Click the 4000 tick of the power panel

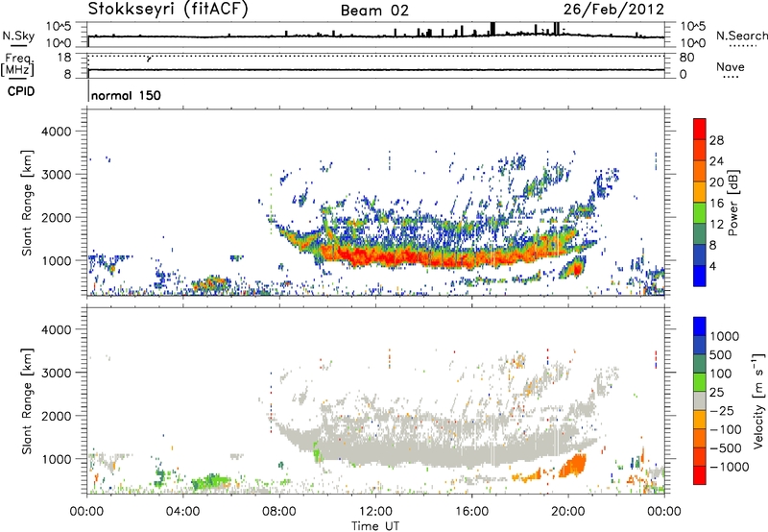click(56, 132)
